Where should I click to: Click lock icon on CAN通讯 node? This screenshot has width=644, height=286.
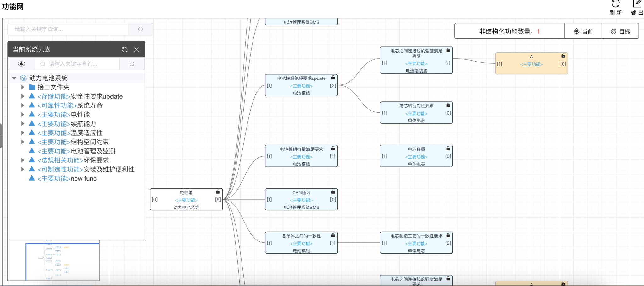333,192
